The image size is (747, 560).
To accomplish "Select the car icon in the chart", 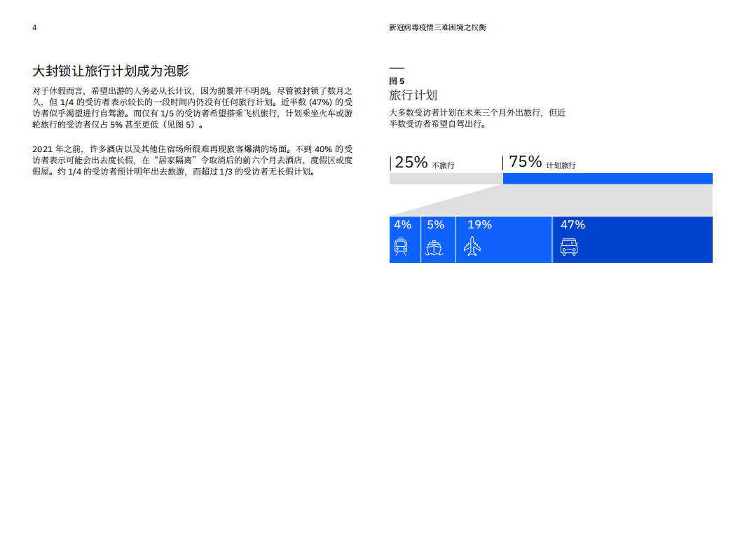I will tap(570, 247).
